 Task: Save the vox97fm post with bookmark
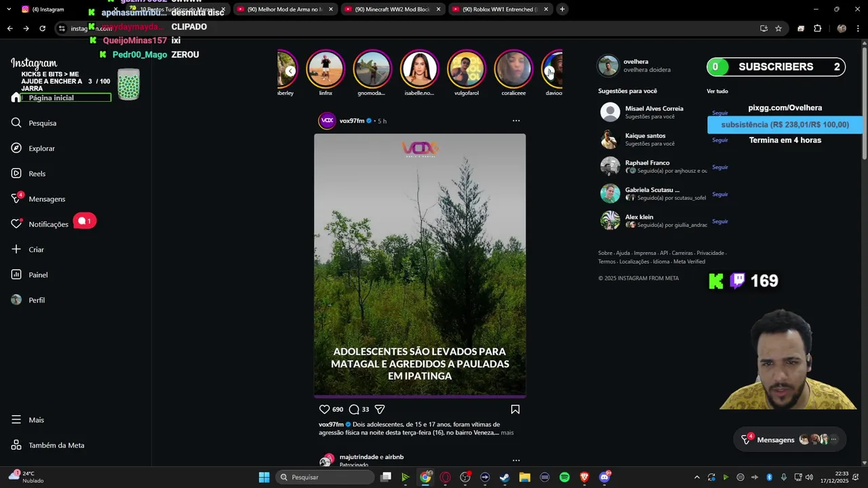[x=515, y=409]
